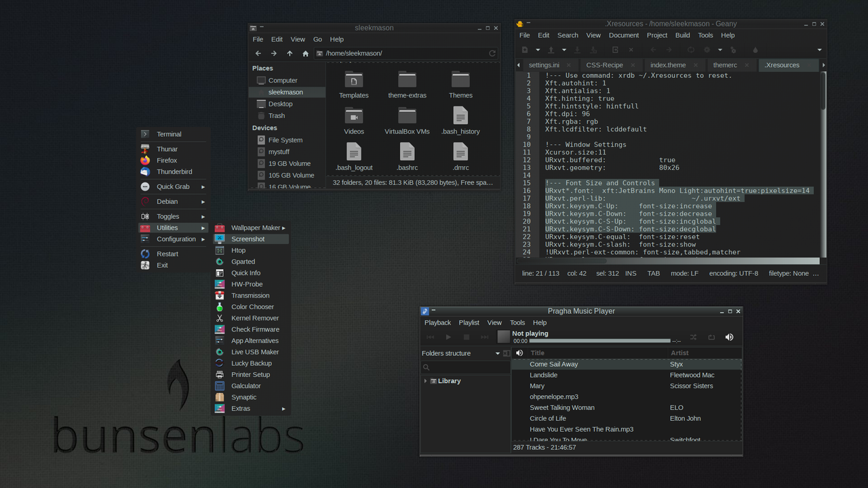Click Geany's close file X toolbar icon

tap(631, 49)
